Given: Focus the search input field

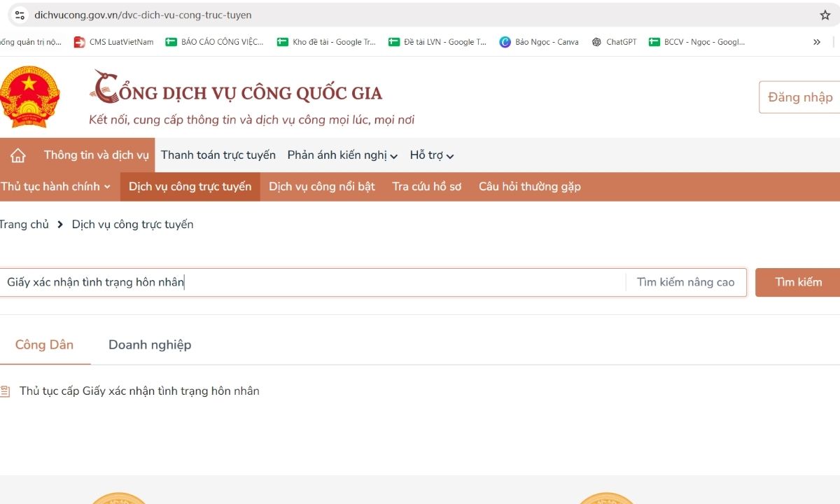Looking at the screenshot, I should click(x=312, y=282).
